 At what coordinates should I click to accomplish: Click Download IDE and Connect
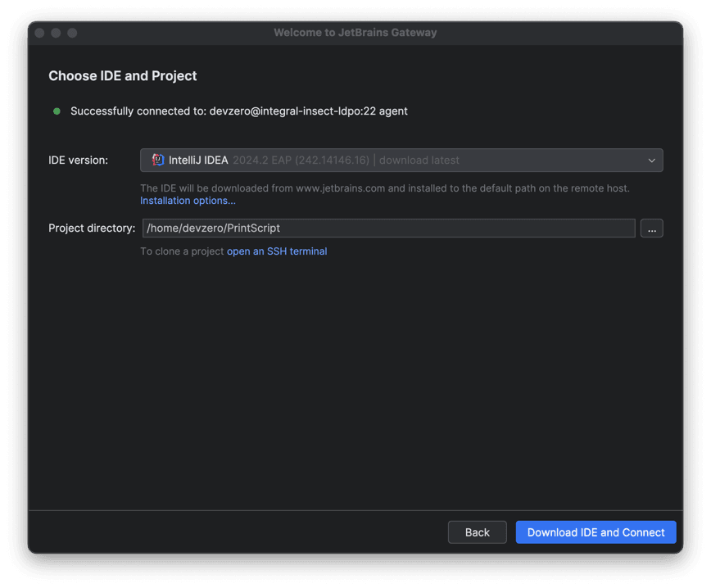point(596,532)
